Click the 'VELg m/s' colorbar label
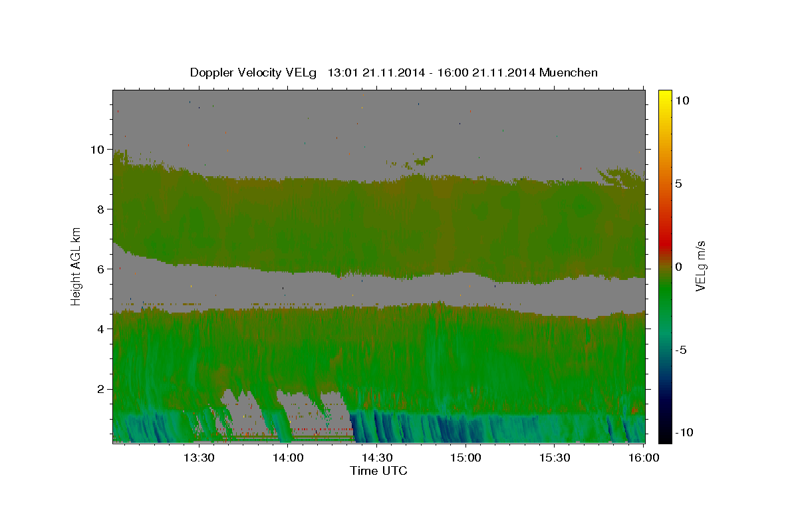Viewport: 798px width, 532px height. pos(700,266)
